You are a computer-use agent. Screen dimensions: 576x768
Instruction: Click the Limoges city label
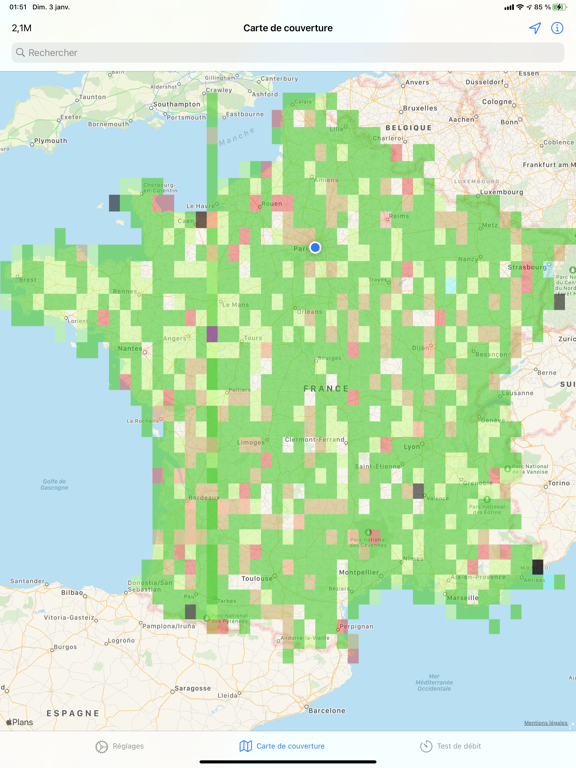coord(250,442)
